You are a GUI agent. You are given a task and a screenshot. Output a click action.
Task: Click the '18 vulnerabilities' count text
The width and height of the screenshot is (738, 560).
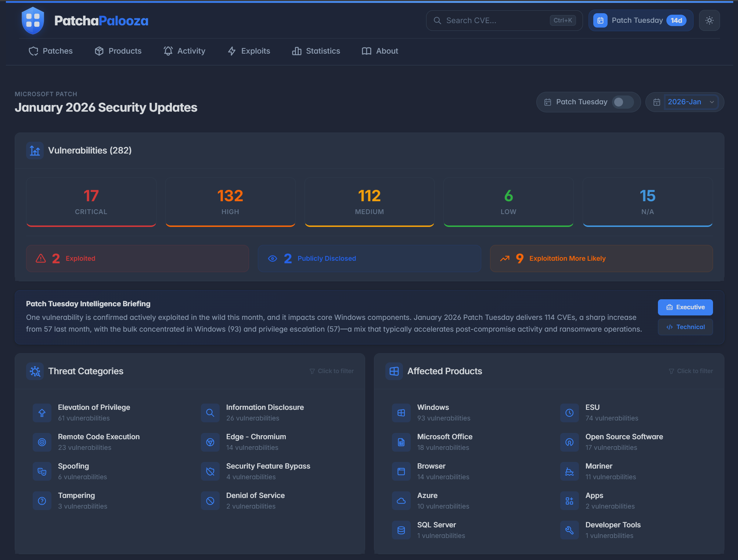[x=443, y=448]
